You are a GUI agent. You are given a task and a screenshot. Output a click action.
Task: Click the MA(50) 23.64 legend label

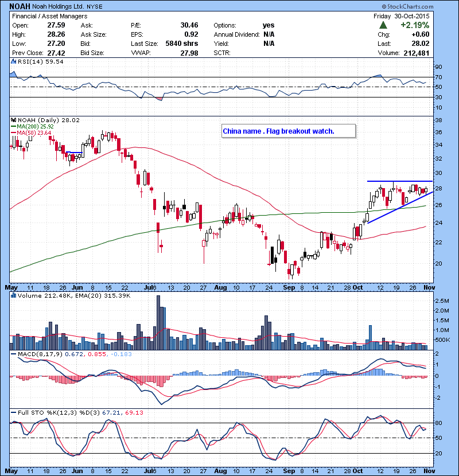34,132
